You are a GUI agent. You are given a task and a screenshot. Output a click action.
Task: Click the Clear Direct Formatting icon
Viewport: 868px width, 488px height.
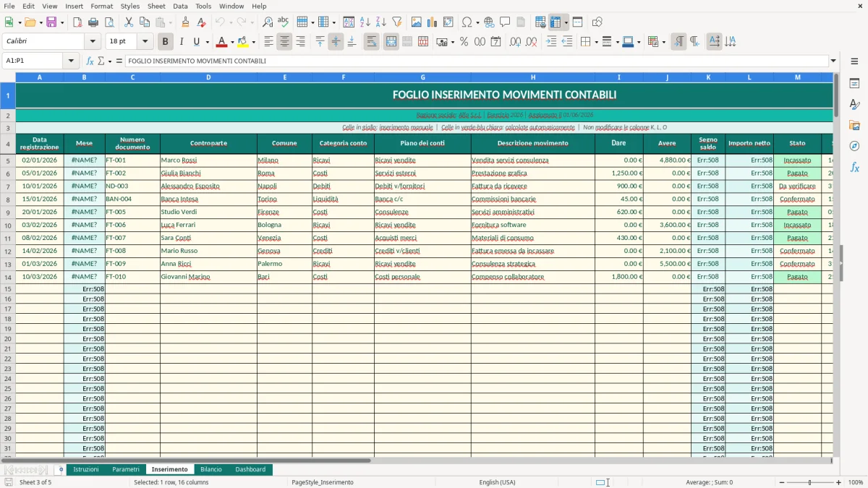tap(201, 22)
